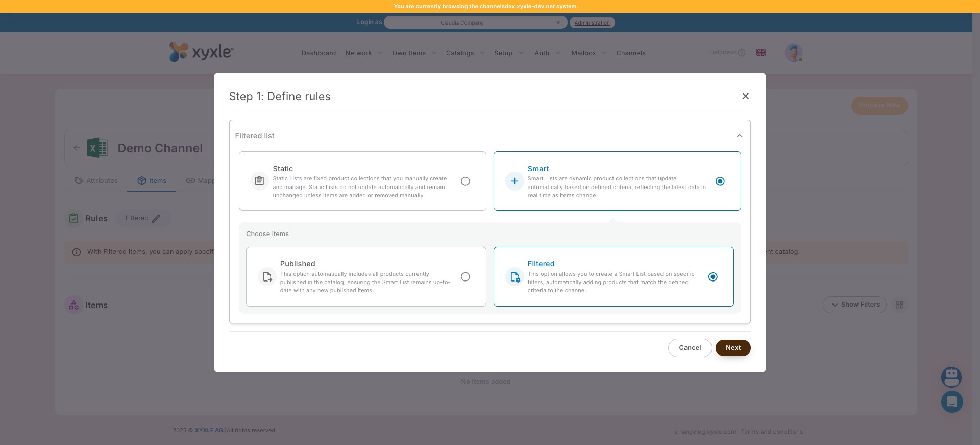This screenshot has height=445, width=980.
Task: Expand Network dropdown chevron
Action: (380, 53)
